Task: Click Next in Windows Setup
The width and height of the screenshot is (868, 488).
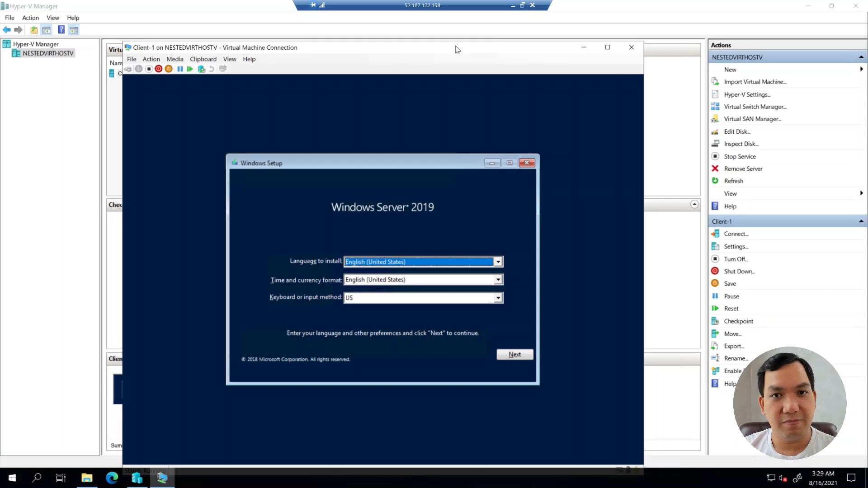Action: tap(514, 354)
